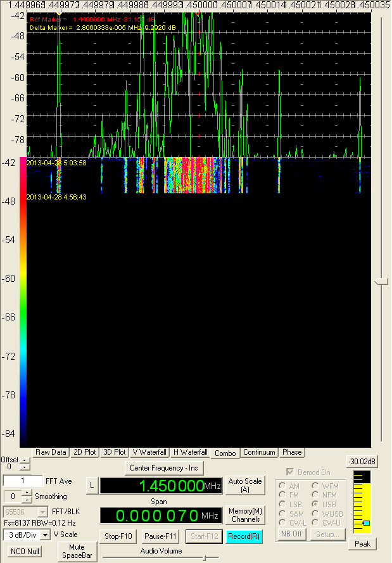Click the -30.02dB level button
Viewport: 392px width, 563px height.
362,462
